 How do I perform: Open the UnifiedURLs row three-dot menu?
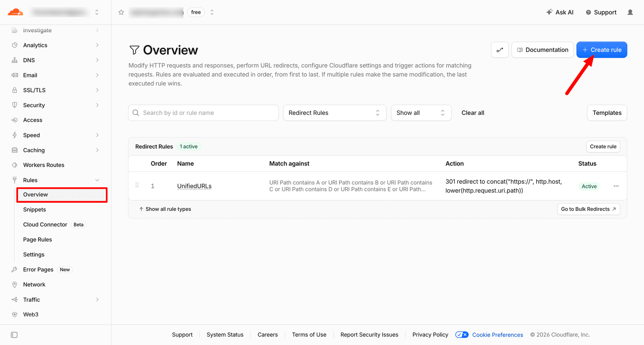616,186
